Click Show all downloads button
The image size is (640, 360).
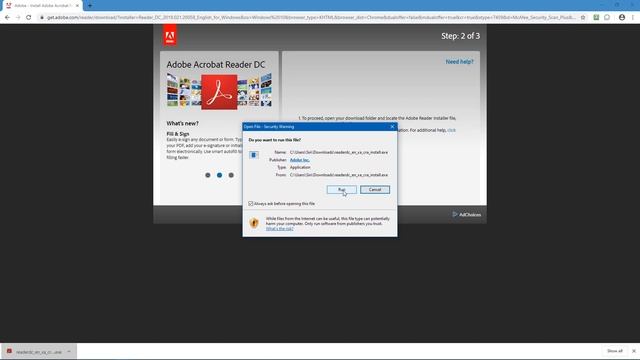(x=614, y=351)
